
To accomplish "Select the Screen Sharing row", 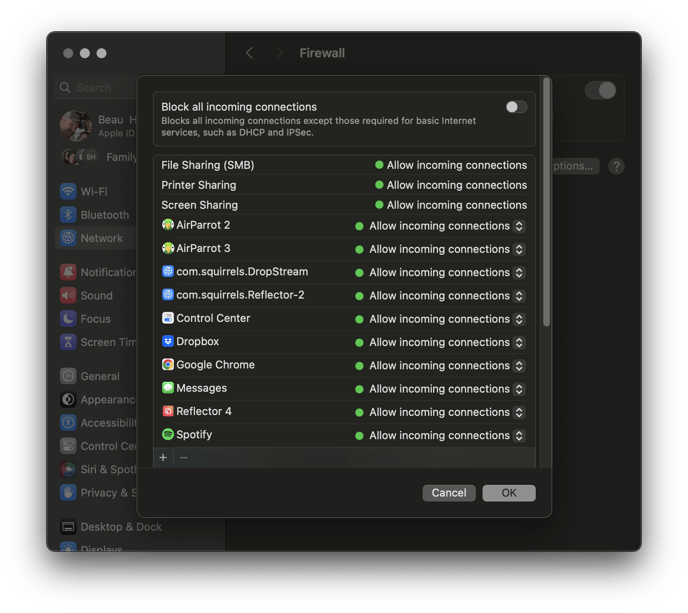I will pos(344,205).
